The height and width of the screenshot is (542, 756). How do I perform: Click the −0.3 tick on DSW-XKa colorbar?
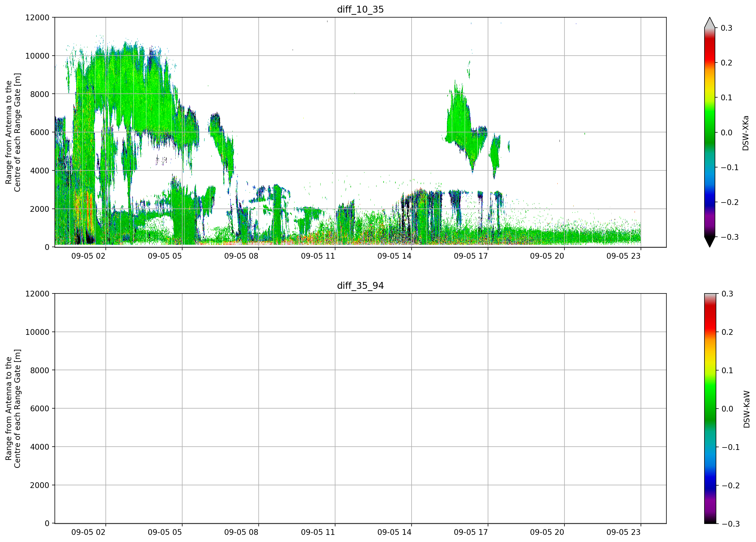(730, 237)
